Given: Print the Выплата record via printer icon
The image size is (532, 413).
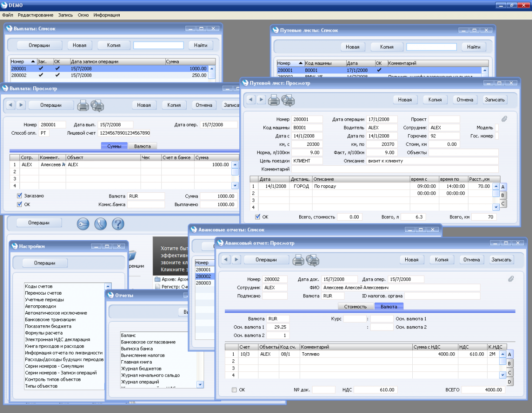Looking at the screenshot, I should click(83, 105).
